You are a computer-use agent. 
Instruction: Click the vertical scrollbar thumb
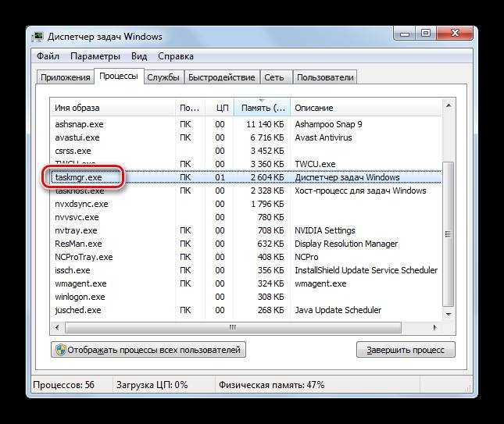(449, 233)
